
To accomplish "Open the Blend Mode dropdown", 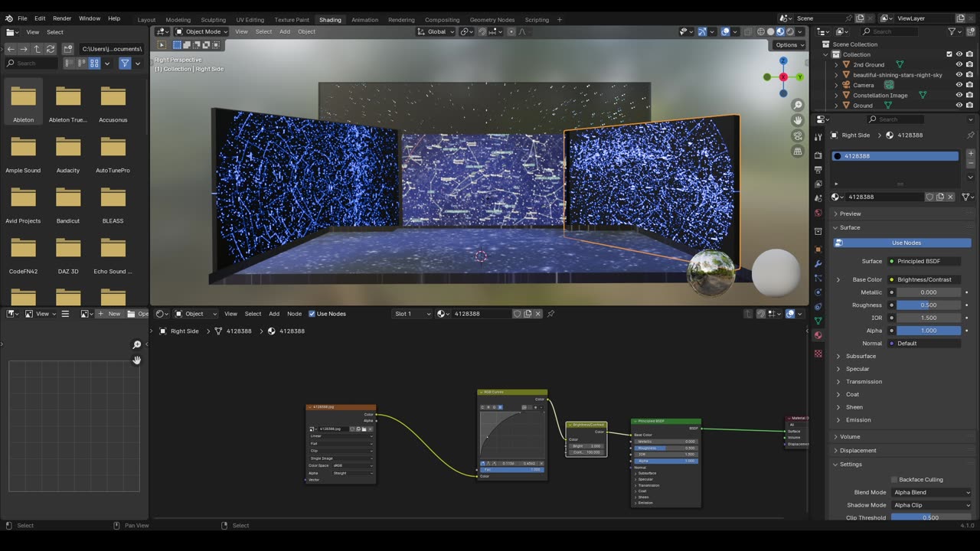I will tap(931, 493).
